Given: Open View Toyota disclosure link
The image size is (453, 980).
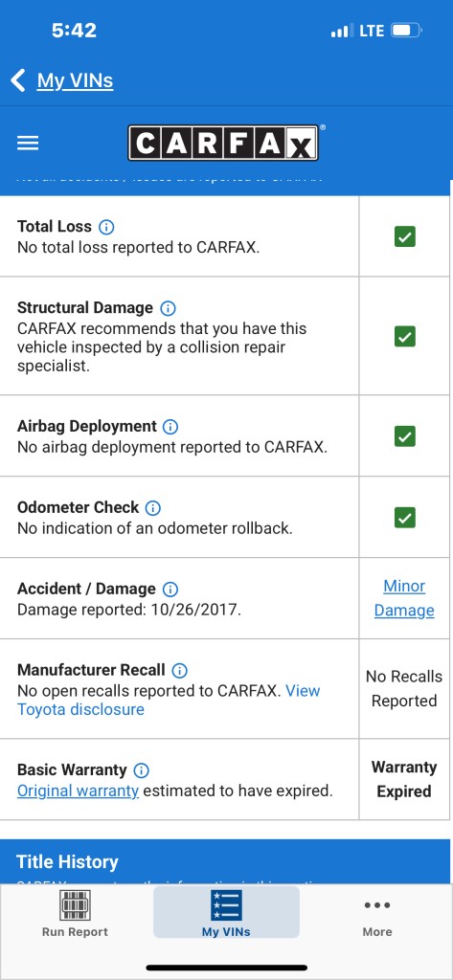Looking at the screenshot, I should (169, 700).
